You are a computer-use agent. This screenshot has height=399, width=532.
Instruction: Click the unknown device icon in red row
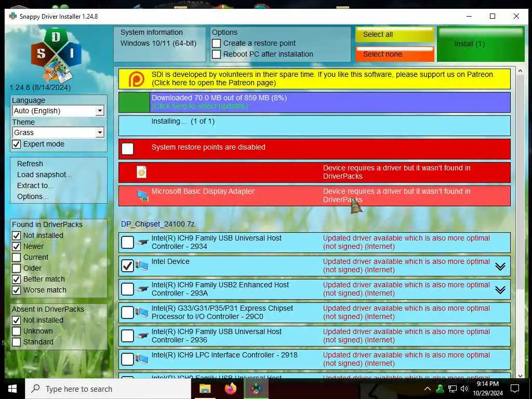(x=141, y=172)
